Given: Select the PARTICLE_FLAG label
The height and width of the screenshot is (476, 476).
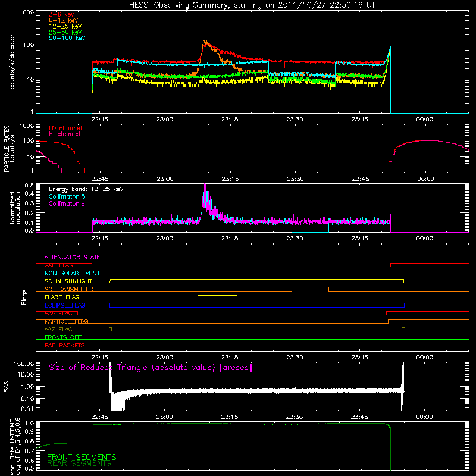Looking at the screenshot, I should coord(67,321).
